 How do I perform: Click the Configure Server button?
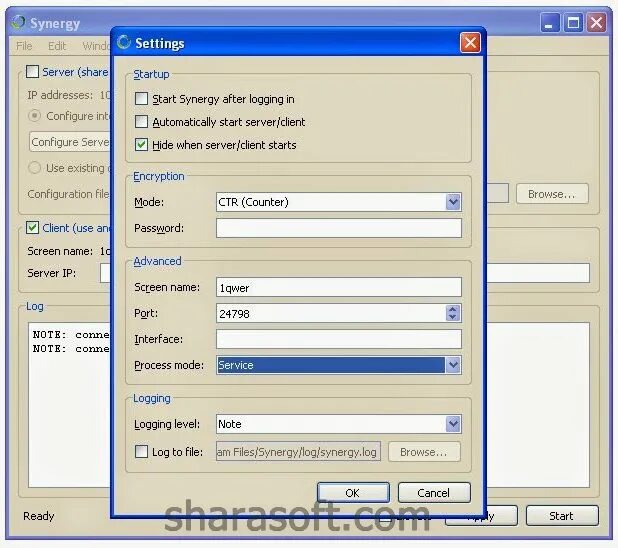point(70,142)
